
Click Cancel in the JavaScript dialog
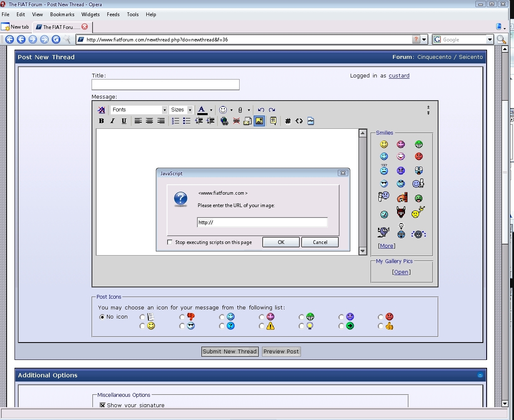(x=320, y=242)
